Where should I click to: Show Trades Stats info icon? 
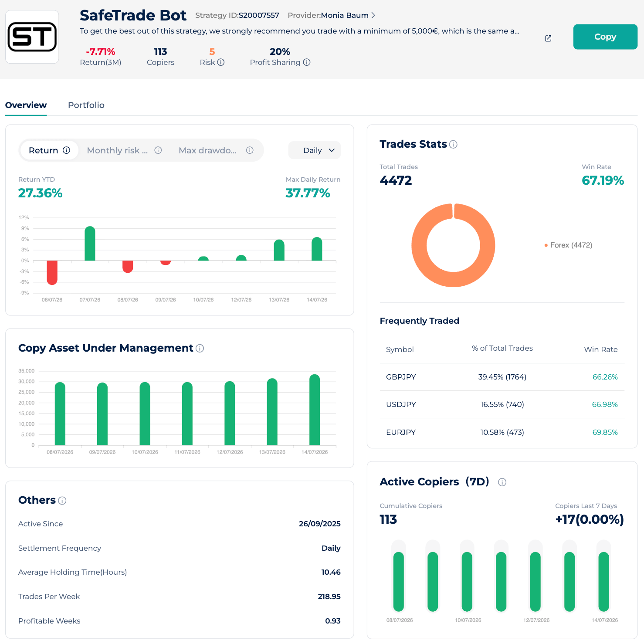click(453, 144)
